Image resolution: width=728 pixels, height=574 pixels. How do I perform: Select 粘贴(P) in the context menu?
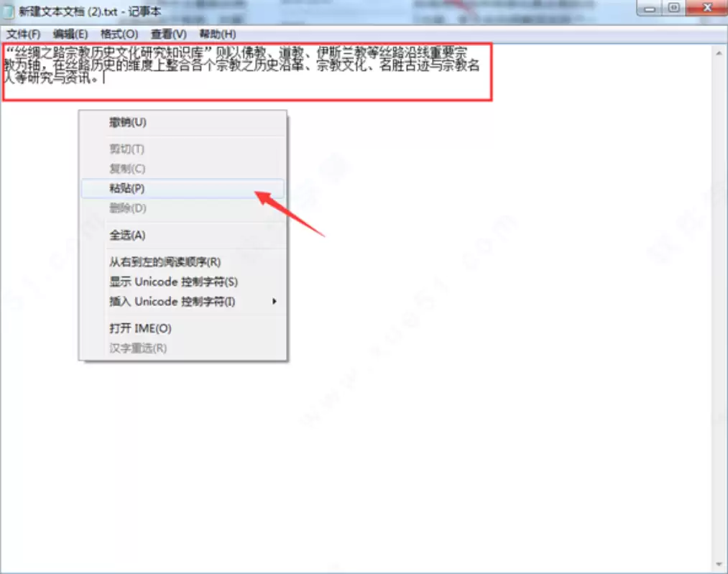[127, 188]
